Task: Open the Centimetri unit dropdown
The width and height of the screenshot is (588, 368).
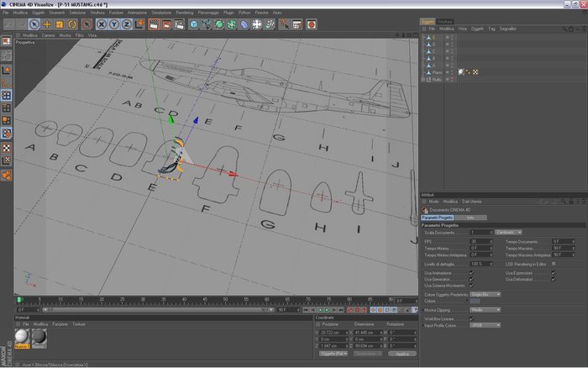Action: tap(507, 232)
